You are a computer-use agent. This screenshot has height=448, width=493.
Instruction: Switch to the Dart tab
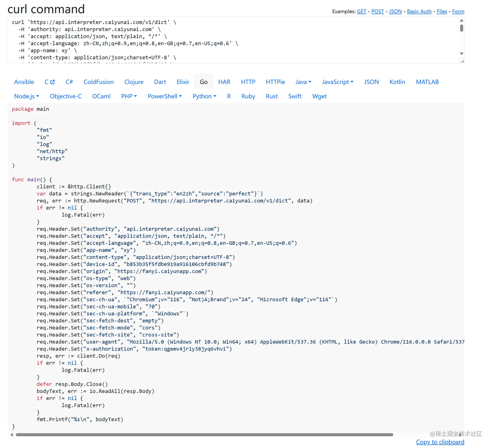click(x=160, y=82)
